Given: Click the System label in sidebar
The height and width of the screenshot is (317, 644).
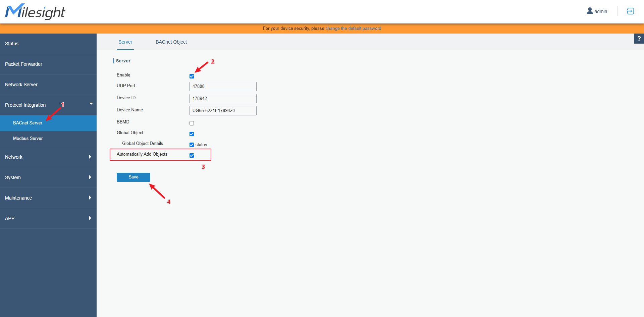Looking at the screenshot, I should pyautogui.click(x=13, y=177).
